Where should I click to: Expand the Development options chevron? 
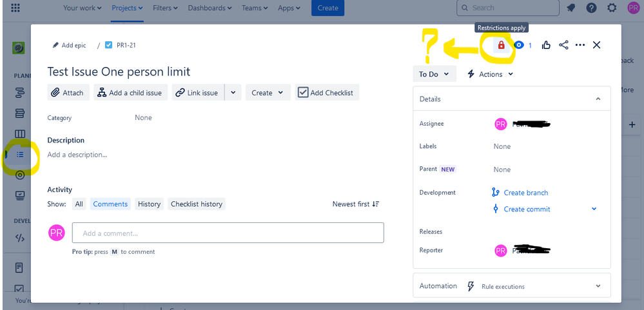click(x=594, y=209)
